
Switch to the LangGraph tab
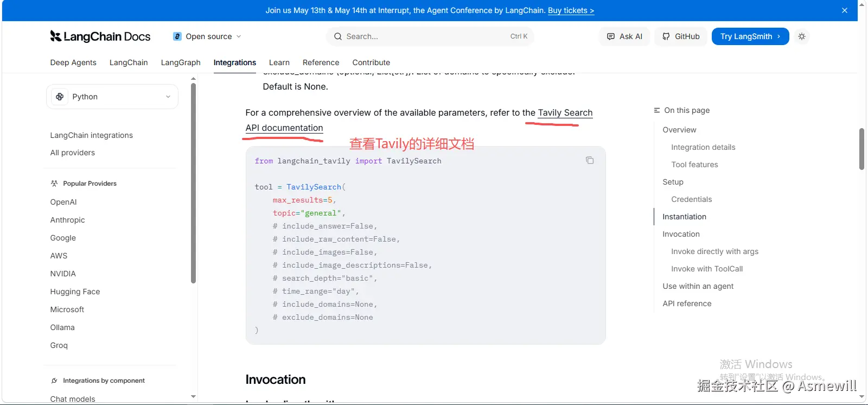coord(181,62)
